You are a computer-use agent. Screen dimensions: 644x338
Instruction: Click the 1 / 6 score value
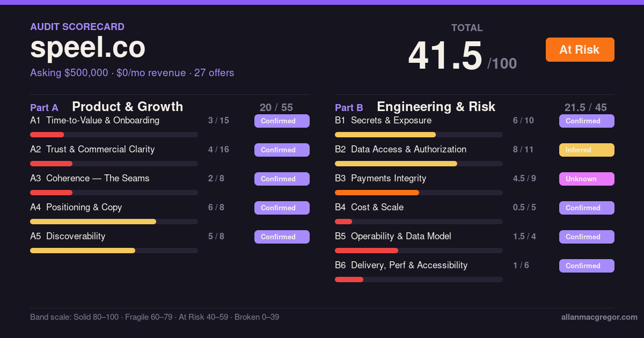click(x=521, y=266)
